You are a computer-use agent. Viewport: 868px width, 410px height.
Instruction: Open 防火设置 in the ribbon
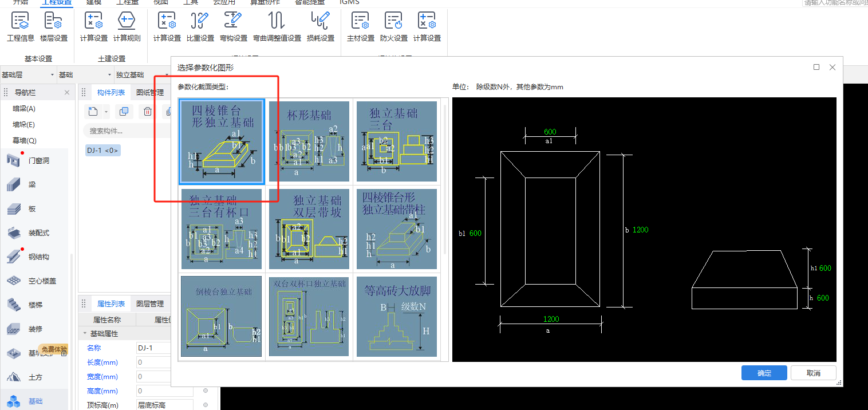point(394,27)
